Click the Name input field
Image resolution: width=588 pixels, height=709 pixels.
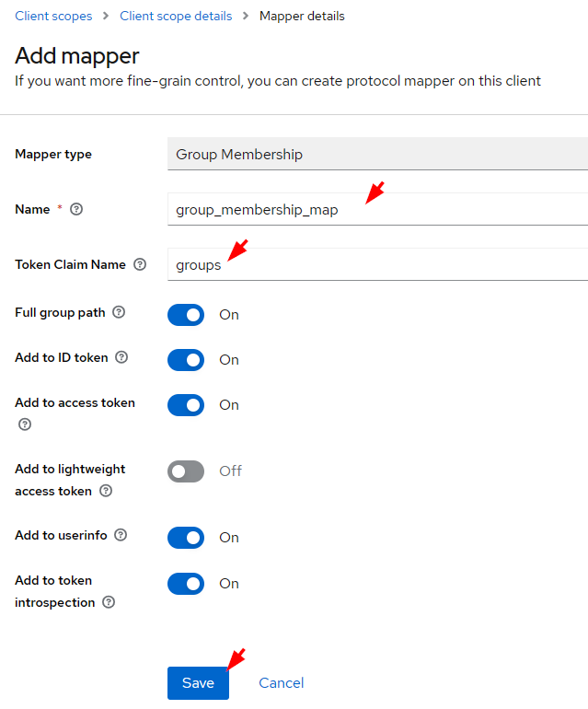tap(377, 209)
